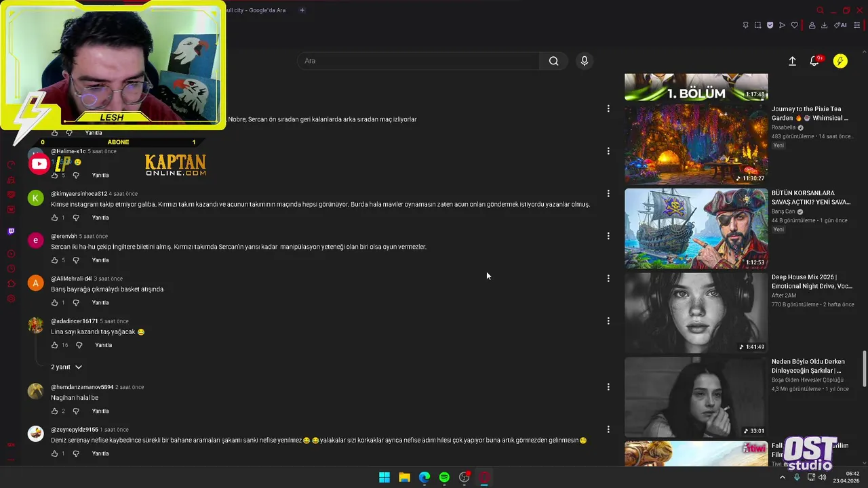868x488 pixels.
Task: Like the comment by @AliMehrali-d4l
Action: coord(55,303)
